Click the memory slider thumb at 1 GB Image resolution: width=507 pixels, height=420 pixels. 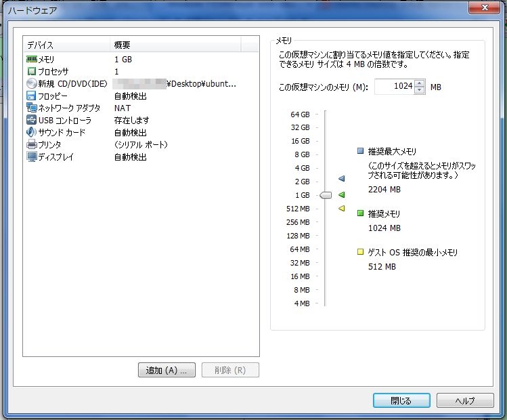(x=326, y=195)
